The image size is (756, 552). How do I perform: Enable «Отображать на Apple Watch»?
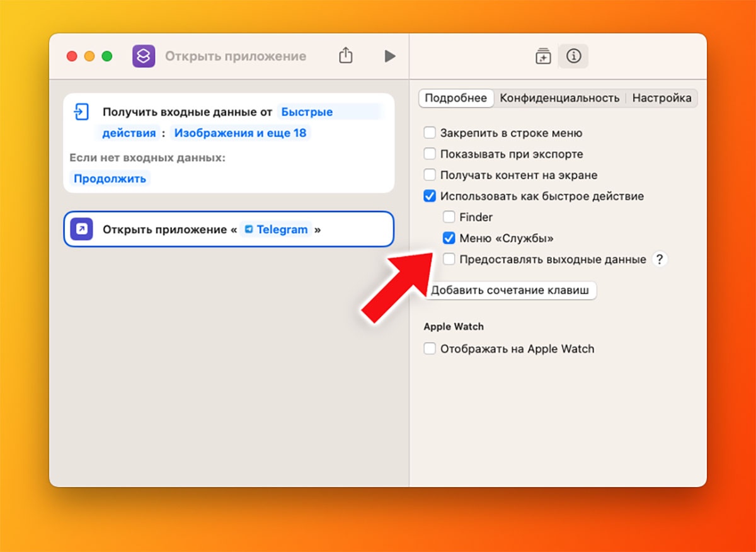pyautogui.click(x=430, y=348)
